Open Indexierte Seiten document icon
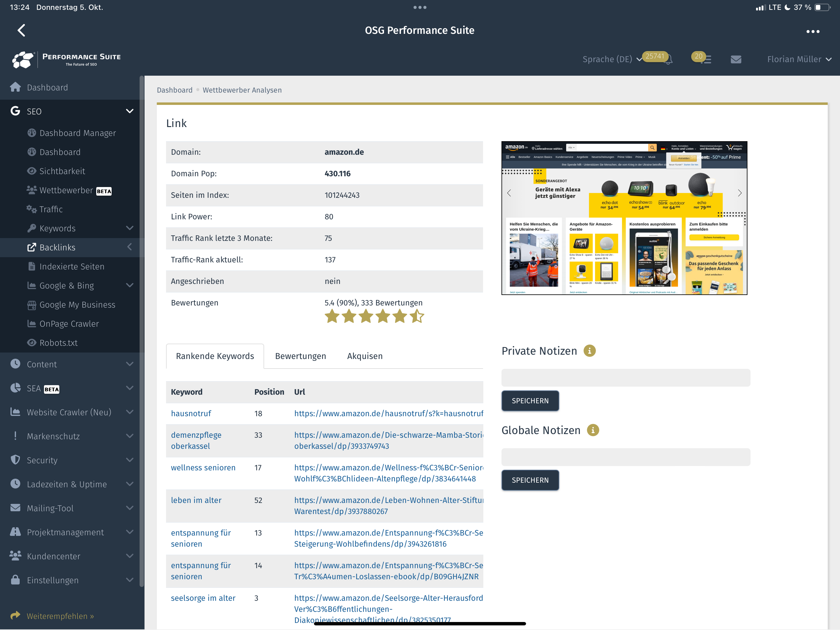 tap(32, 266)
